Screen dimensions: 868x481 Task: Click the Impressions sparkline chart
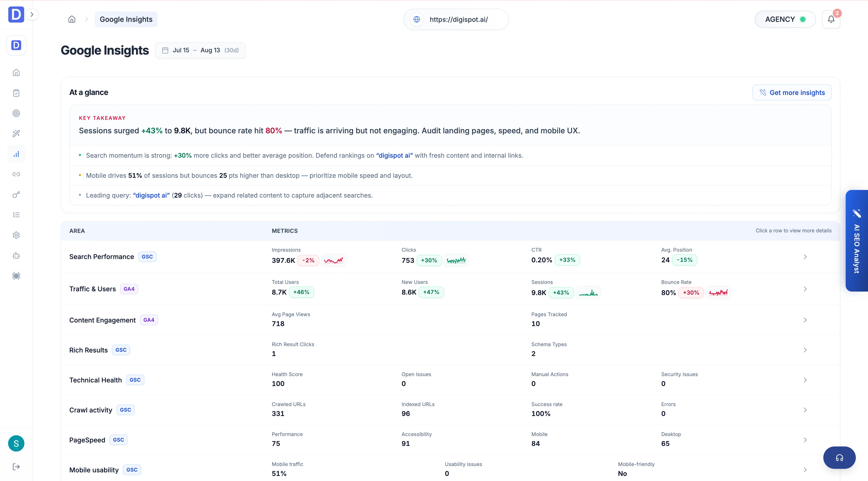click(x=333, y=260)
